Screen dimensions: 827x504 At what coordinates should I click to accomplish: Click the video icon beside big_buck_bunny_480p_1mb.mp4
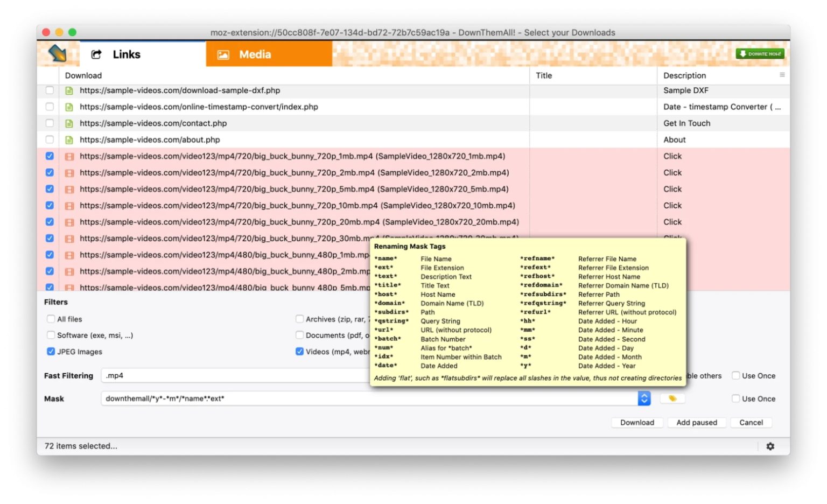tap(69, 255)
